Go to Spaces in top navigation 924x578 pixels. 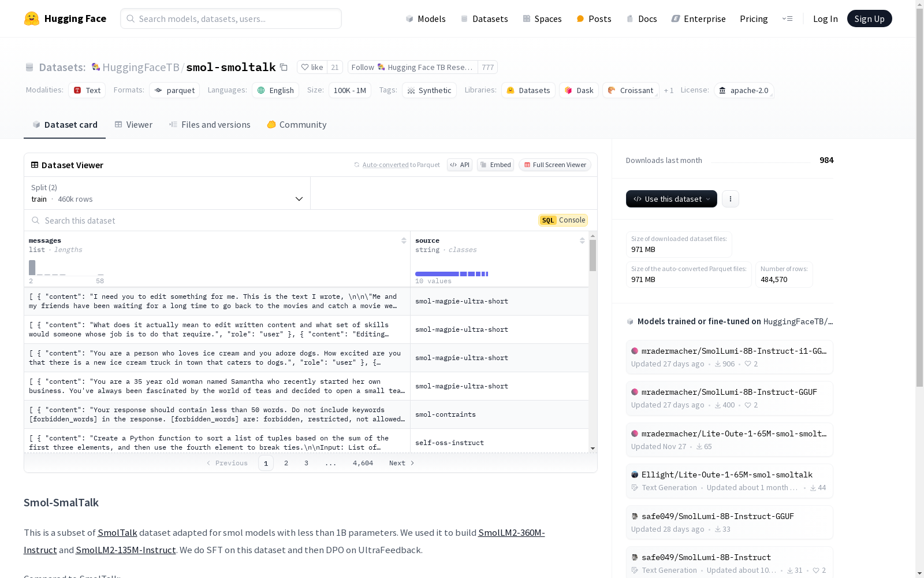tap(542, 18)
